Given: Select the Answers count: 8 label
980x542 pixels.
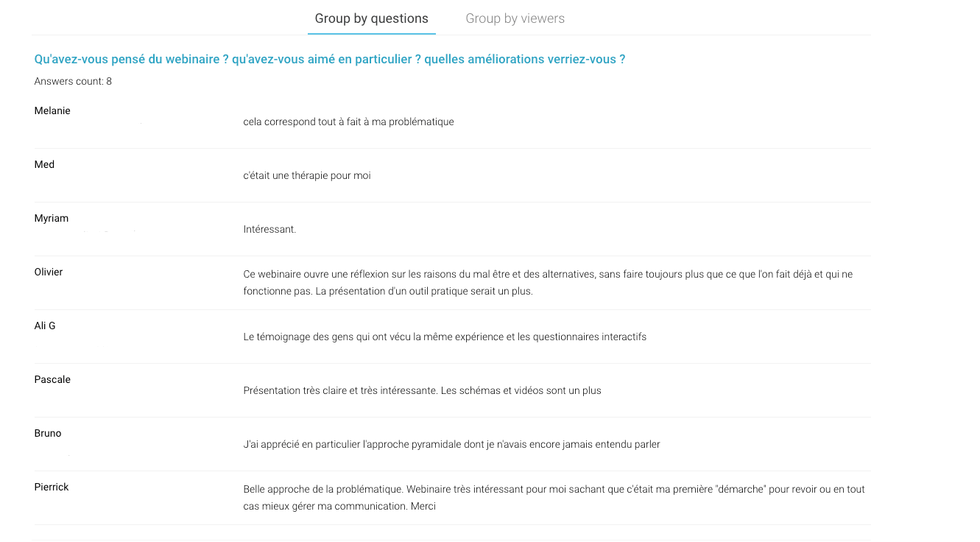Looking at the screenshot, I should click(x=73, y=81).
